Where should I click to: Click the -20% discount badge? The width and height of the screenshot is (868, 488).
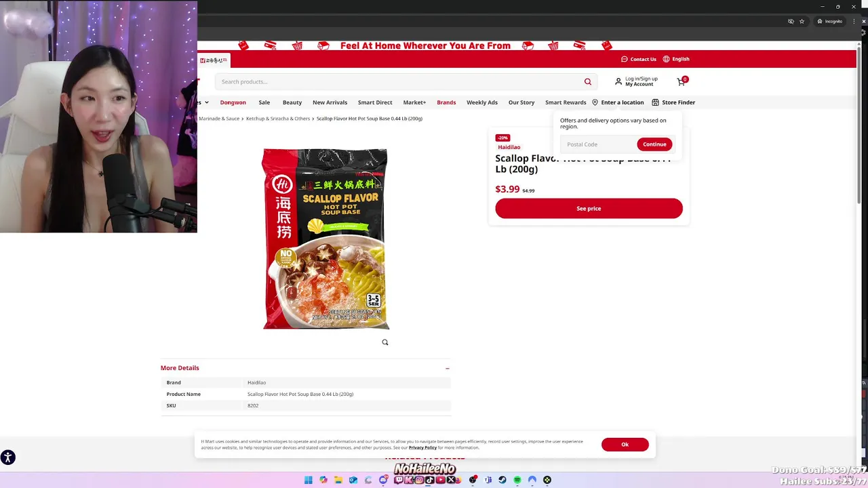502,138
